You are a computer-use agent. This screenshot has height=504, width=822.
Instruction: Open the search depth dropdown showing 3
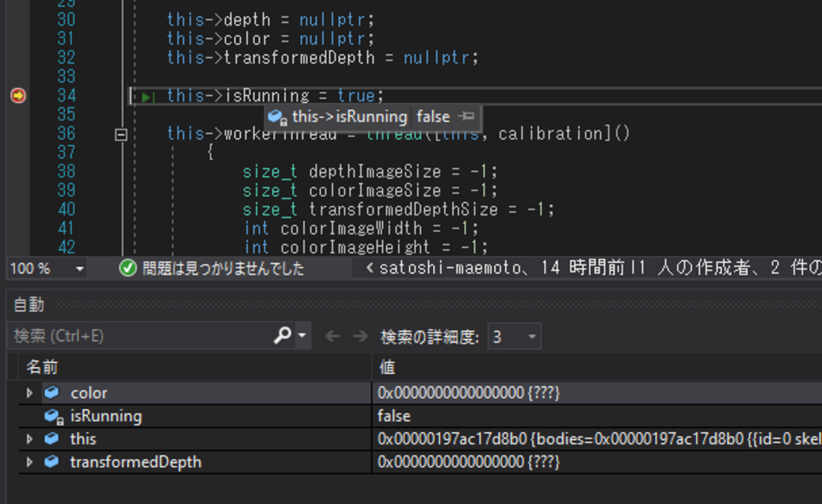click(532, 337)
